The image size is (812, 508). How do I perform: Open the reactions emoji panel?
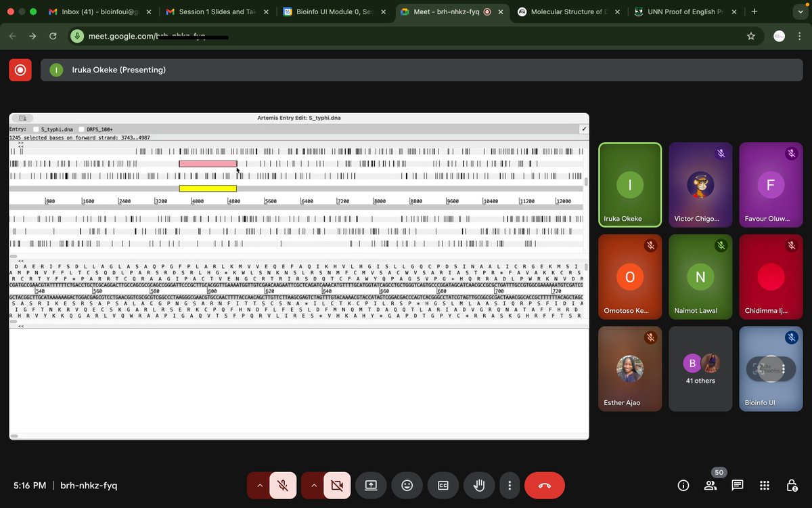tap(407, 485)
